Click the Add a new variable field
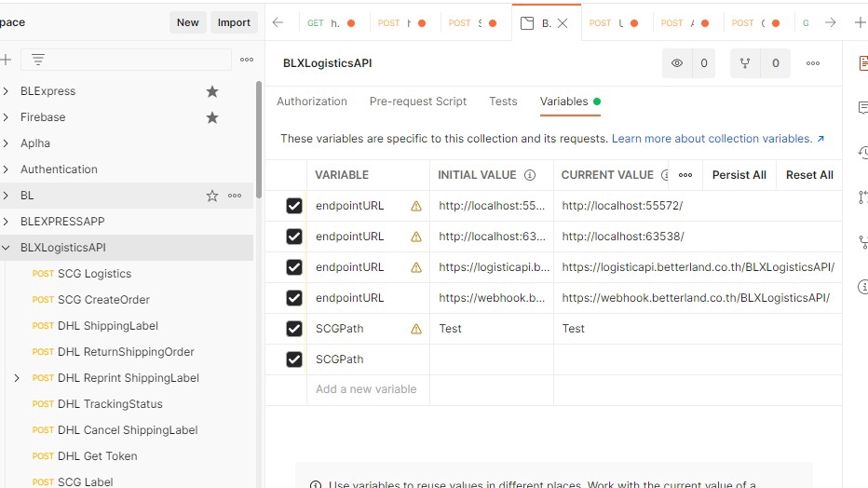 pos(367,389)
